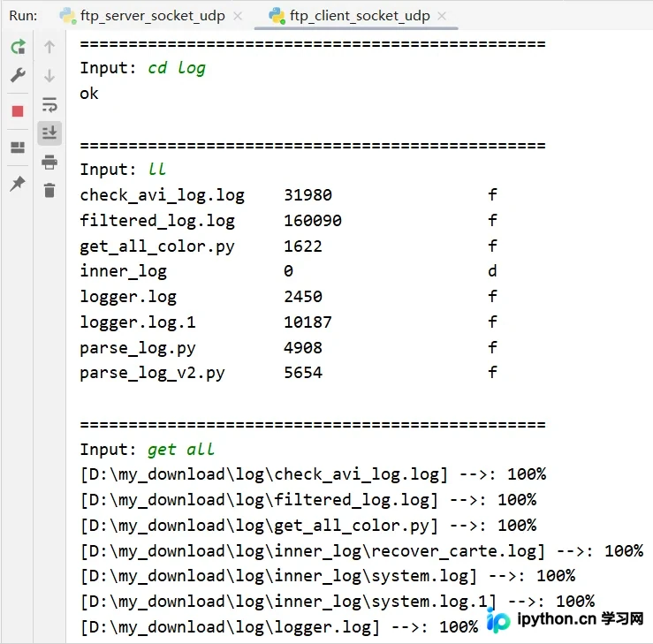Click download line for recover_carte.log path
Screen dimensions: 653x644
click(x=361, y=551)
